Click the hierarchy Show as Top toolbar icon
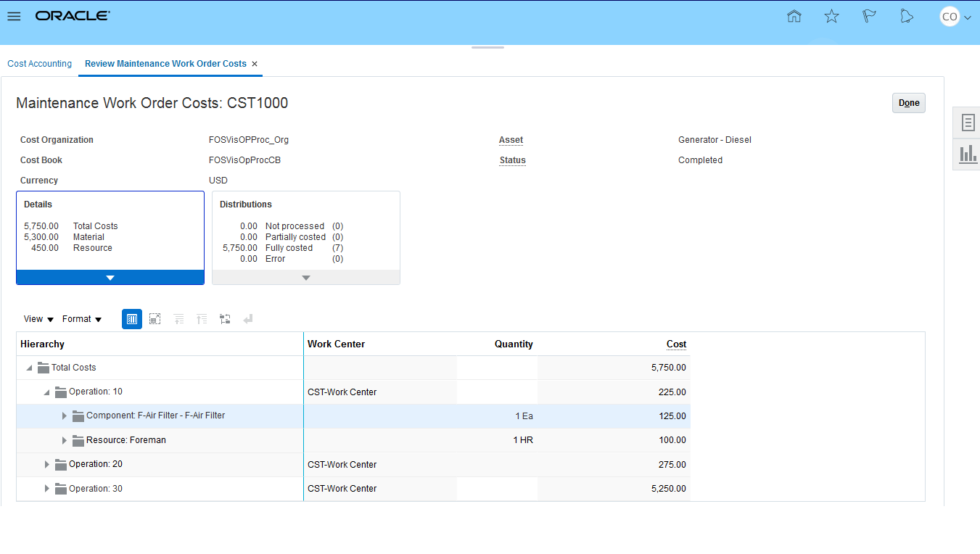Image resolution: width=980 pixels, height=554 pixels. click(x=225, y=319)
